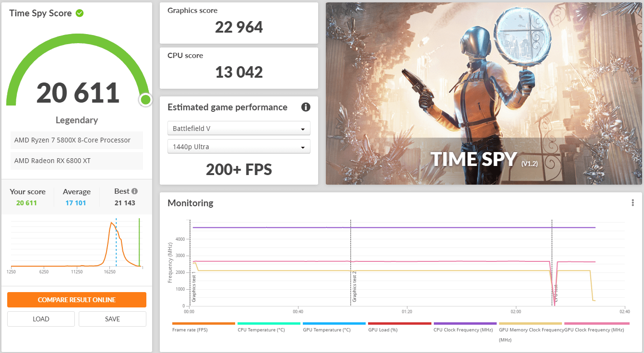
Task: Toggle GPU Temperature legend swatch
Action: click(334, 324)
